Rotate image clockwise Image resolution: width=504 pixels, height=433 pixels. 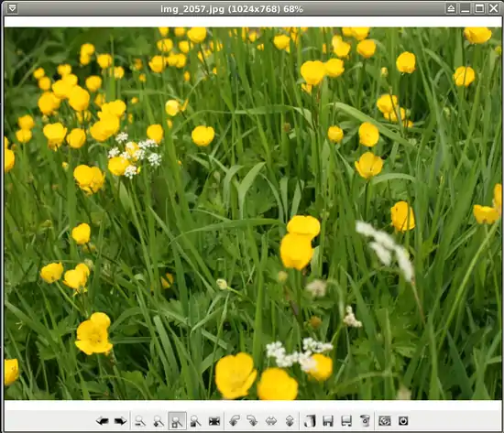(x=252, y=421)
